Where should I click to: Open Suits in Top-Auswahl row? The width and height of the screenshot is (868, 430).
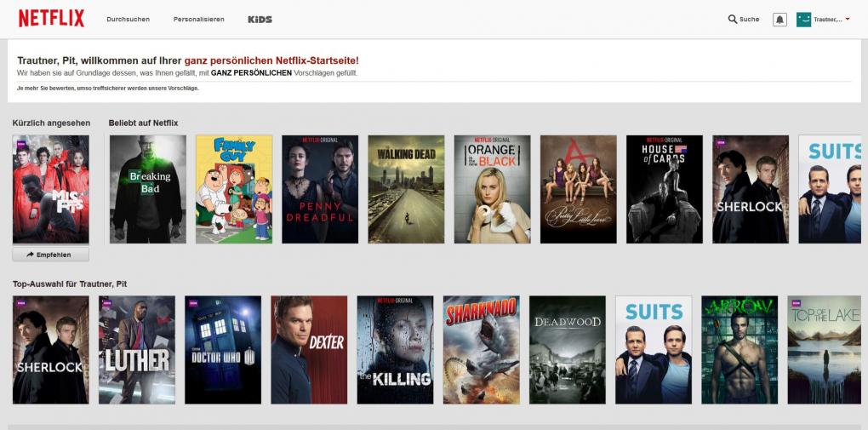point(654,350)
